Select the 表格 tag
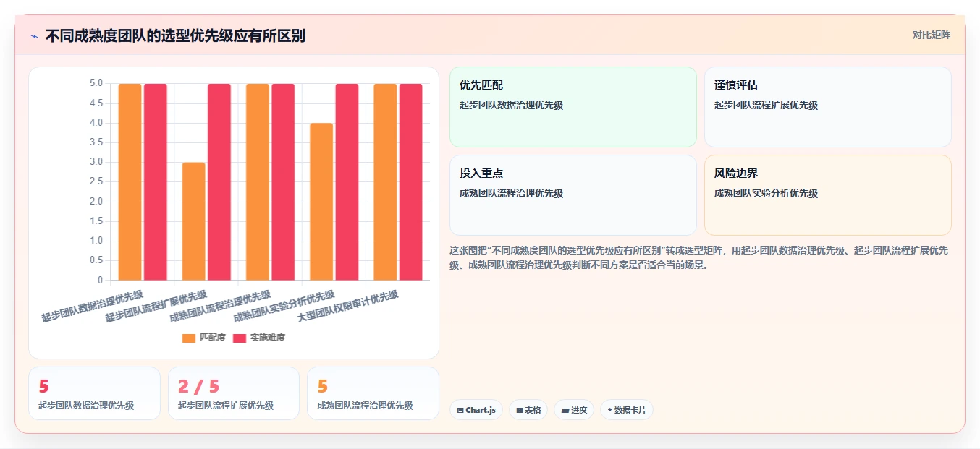 pos(528,410)
